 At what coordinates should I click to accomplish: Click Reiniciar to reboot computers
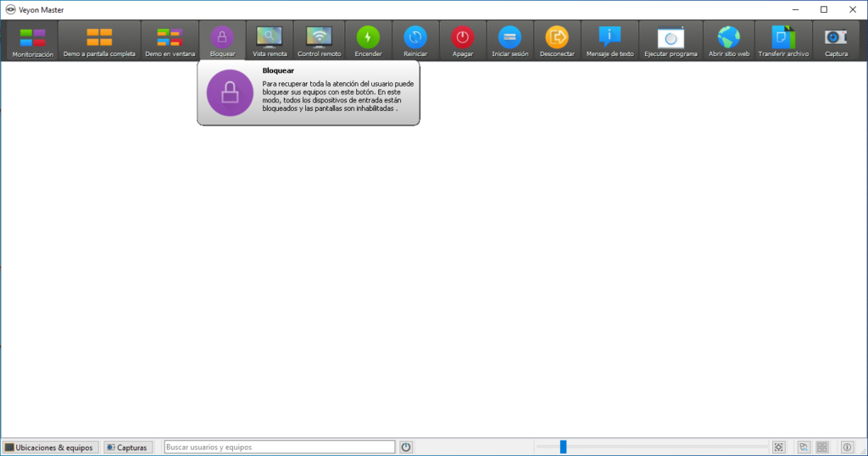pos(415,41)
